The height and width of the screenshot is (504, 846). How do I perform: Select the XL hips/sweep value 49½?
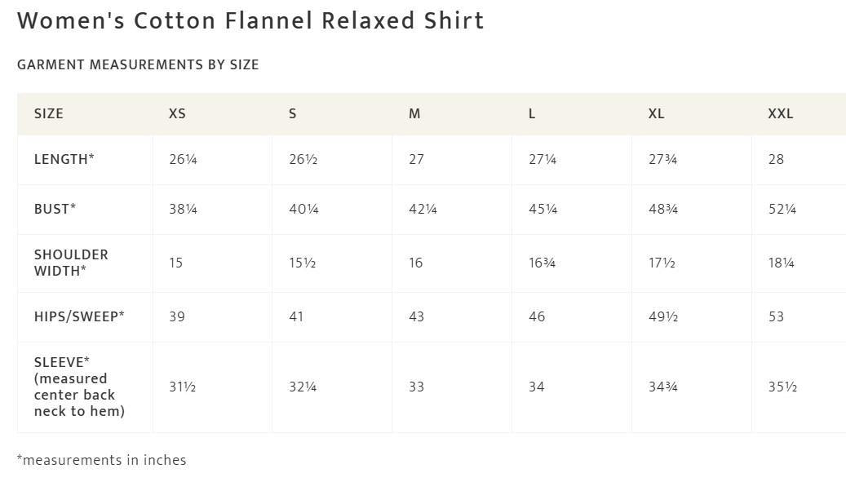pyautogui.click(x=663, y=316)
